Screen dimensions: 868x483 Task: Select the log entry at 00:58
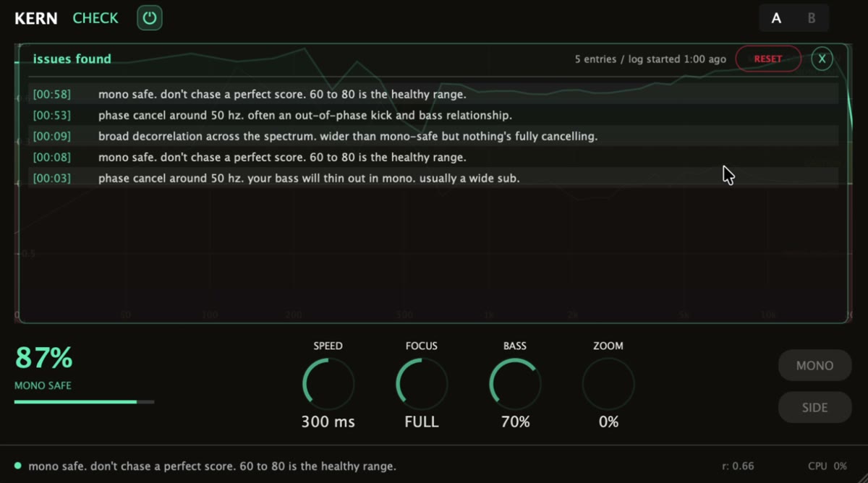click(433, 94)
